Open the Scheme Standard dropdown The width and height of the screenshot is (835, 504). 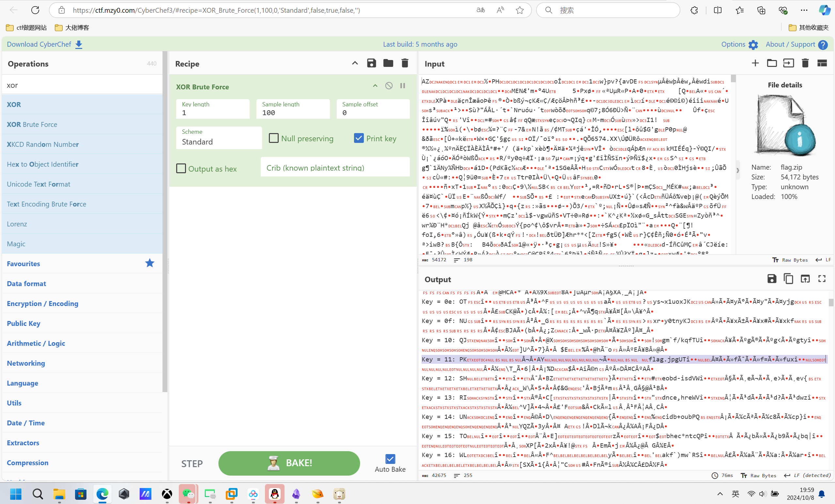tap(219, 138)
